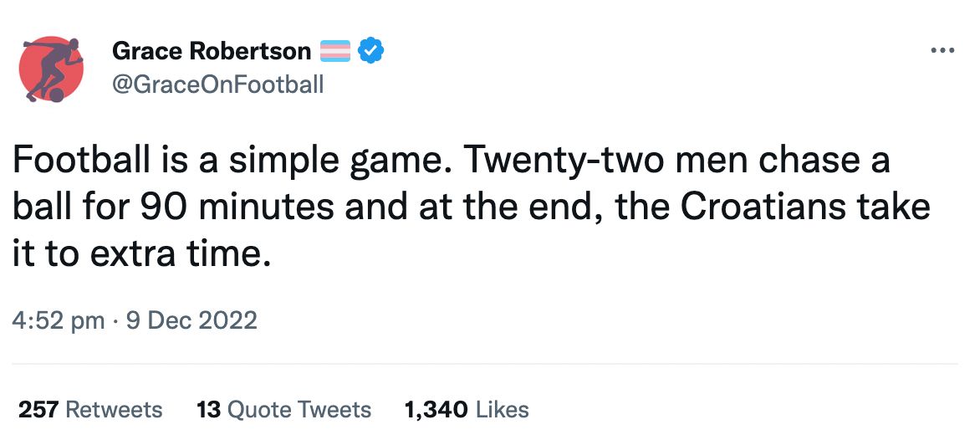The image size is (980, 440).
Task: Show the 1,340 Likes list
Action: point(467,410)
